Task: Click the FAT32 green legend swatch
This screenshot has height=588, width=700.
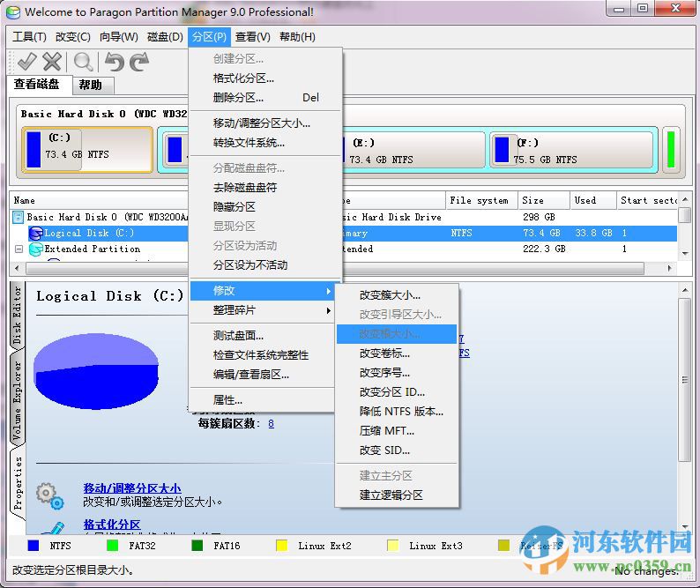Action: tap(113, 546)
